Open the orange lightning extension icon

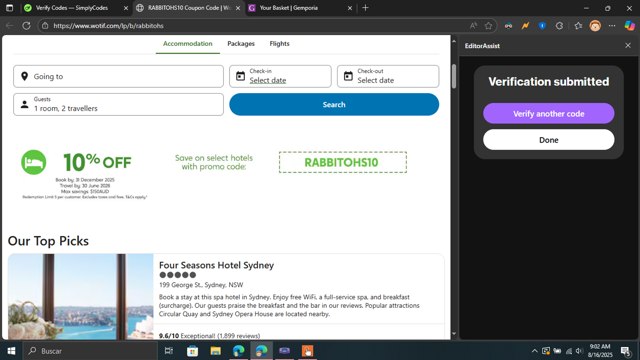(525, 26)
